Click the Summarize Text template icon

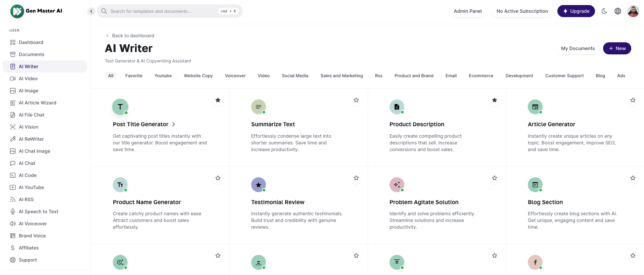[x=258, y=107]
